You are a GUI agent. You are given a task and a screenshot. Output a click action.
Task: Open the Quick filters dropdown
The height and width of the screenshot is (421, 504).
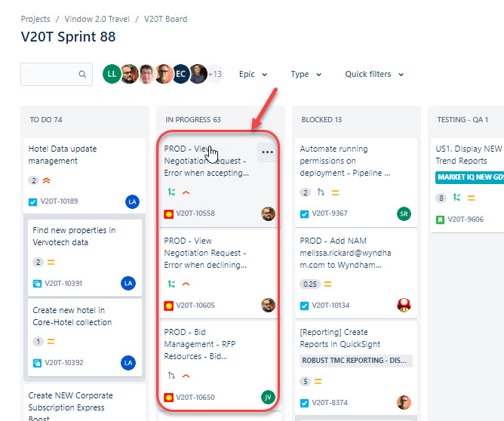pyautogui.click(x=374, y=74)
